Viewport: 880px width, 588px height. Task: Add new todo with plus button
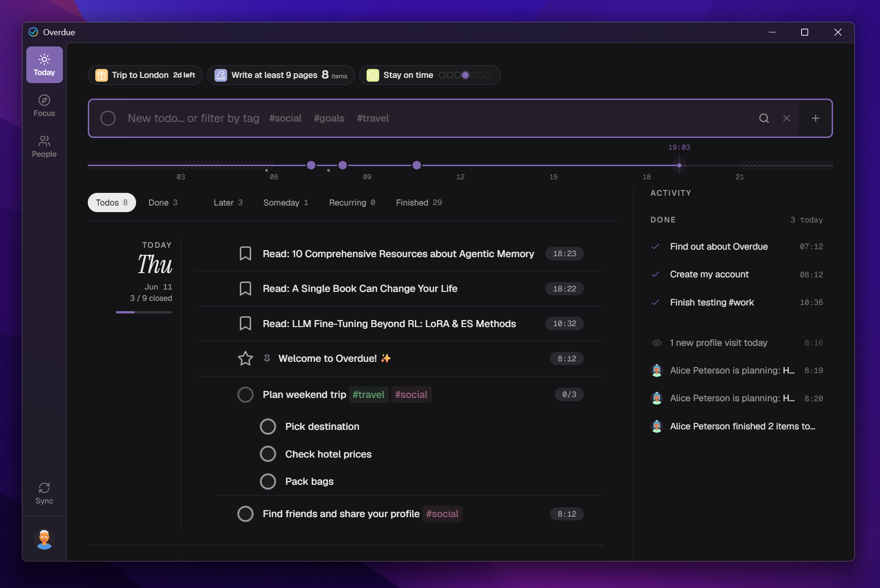(816, 118)
